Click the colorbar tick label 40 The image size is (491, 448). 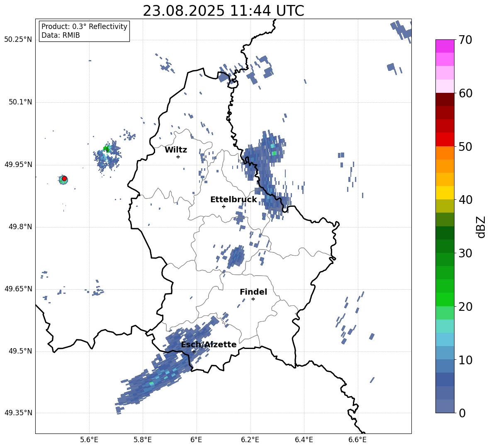click(x=465, y=200)
